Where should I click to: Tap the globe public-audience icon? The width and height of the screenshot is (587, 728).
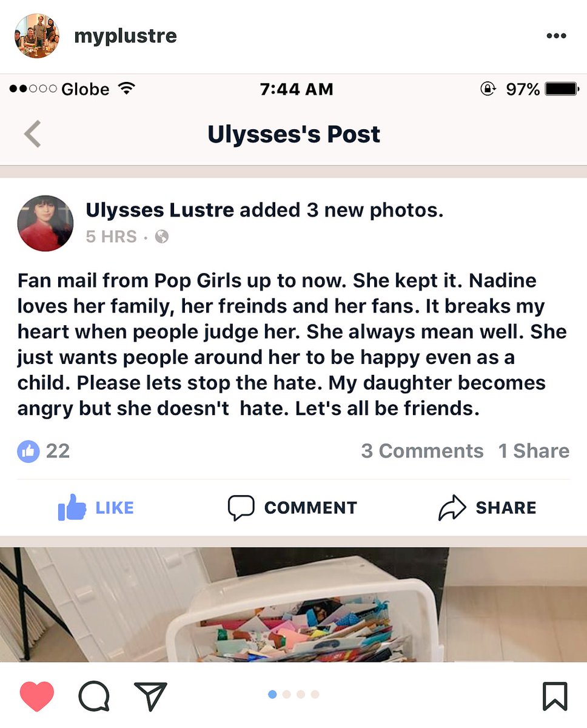(162, 237)
